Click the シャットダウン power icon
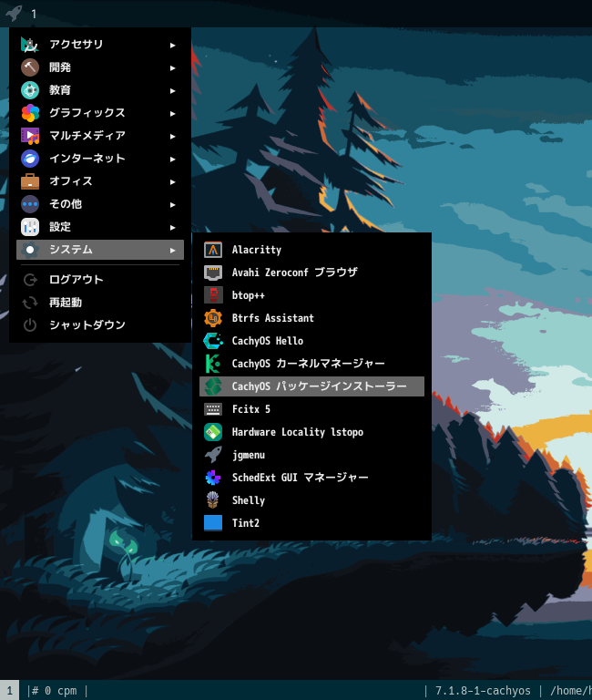The height and width of the screenshot is (700, 592). point(30,325)
